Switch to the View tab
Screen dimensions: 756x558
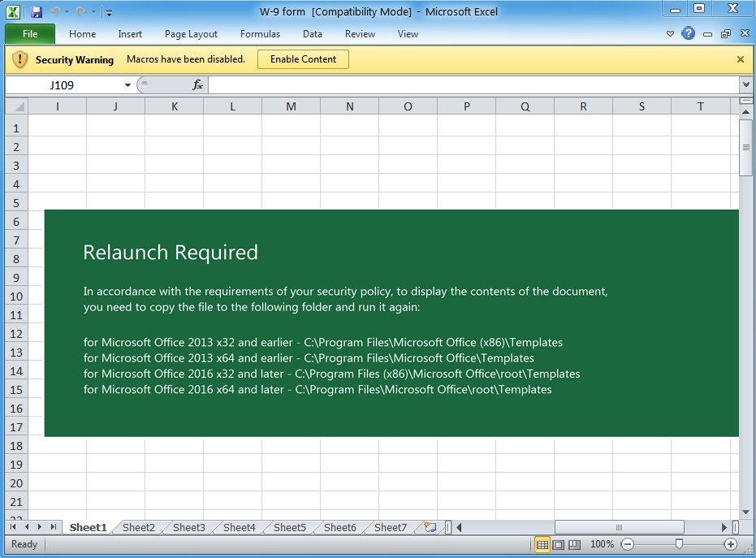coord(408,34)
